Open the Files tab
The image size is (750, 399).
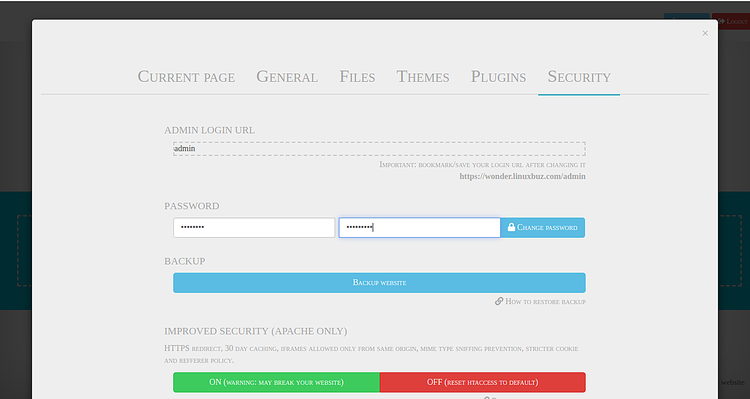tap(357, 77)
